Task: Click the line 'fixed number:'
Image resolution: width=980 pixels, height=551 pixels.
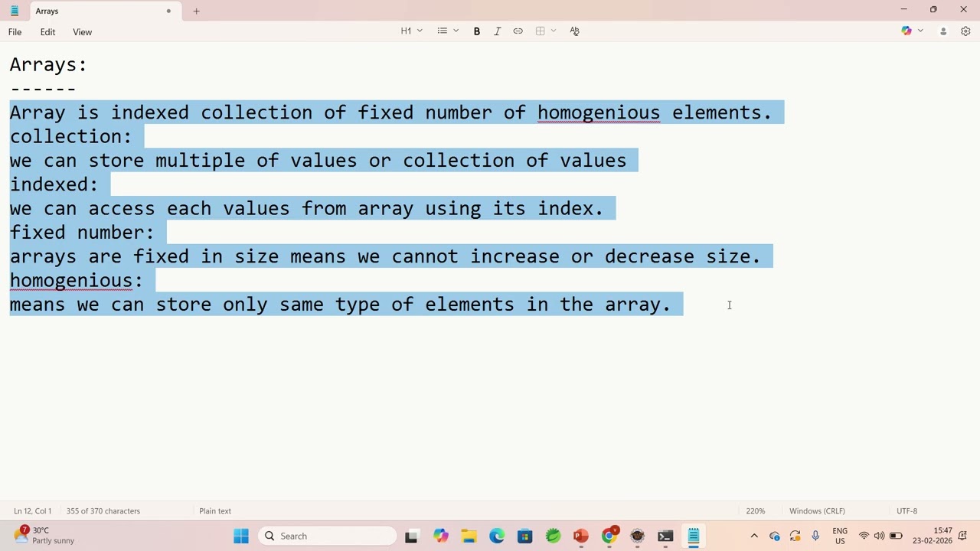Action: 82,233
